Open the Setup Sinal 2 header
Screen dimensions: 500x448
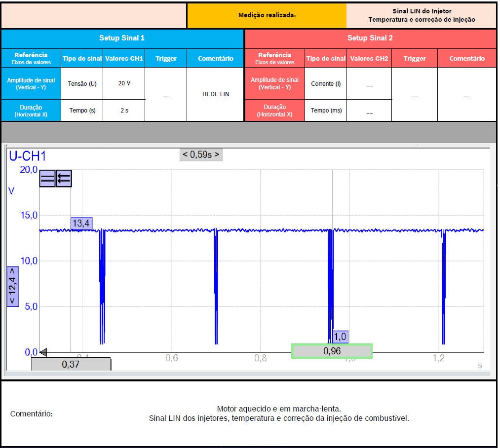370,38
